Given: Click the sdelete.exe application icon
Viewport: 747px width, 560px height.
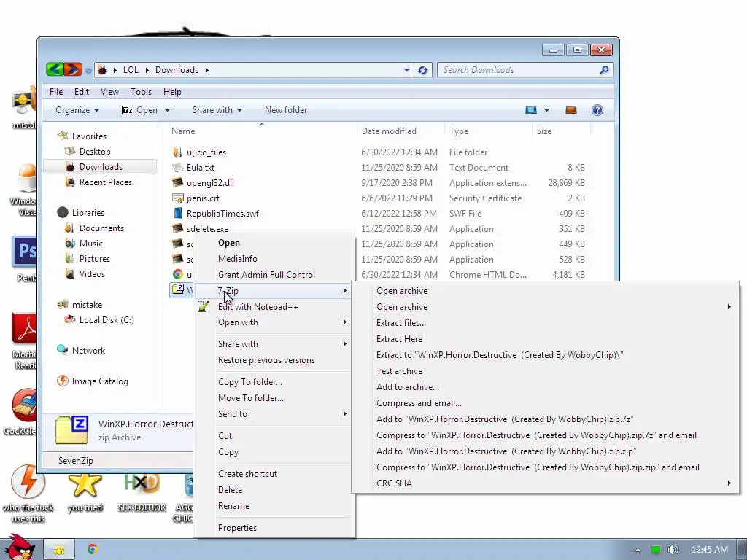Looking at the screenshot, I should click(178, 228).
